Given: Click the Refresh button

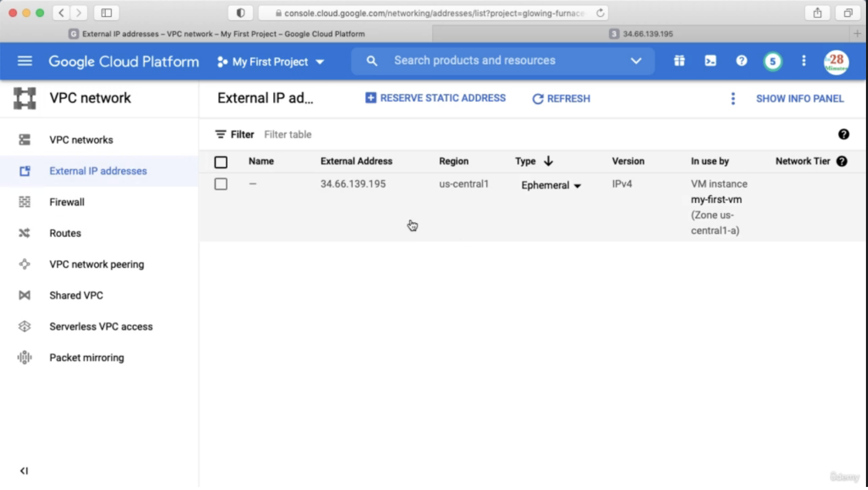Looking at the screenshot, I should click(x=561, y=99).
